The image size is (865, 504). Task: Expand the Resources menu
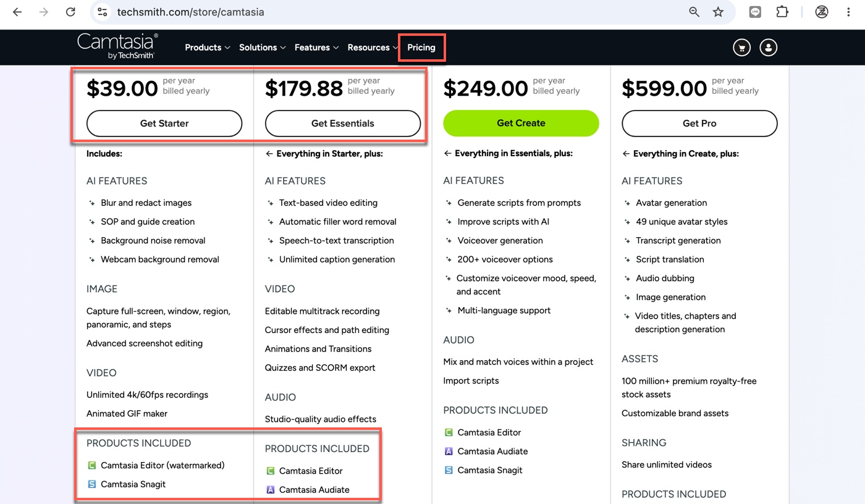tap(373, 48)
